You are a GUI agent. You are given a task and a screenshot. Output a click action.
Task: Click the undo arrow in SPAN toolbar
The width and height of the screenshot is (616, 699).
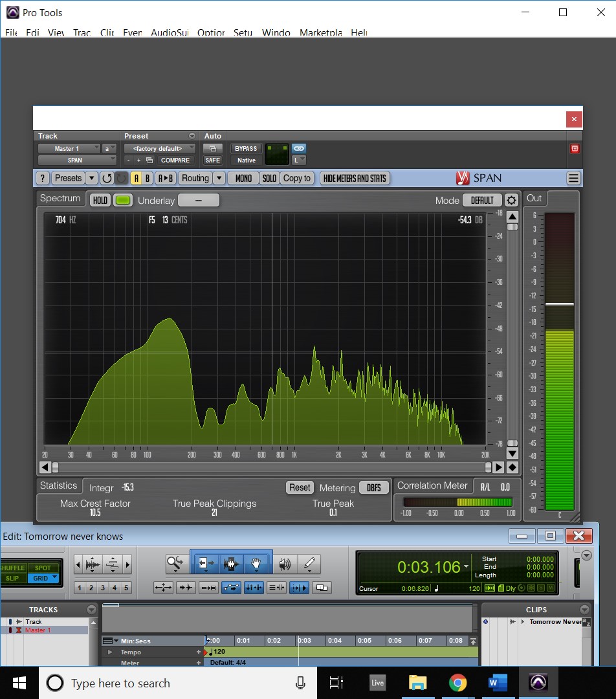tap(107, 178)
